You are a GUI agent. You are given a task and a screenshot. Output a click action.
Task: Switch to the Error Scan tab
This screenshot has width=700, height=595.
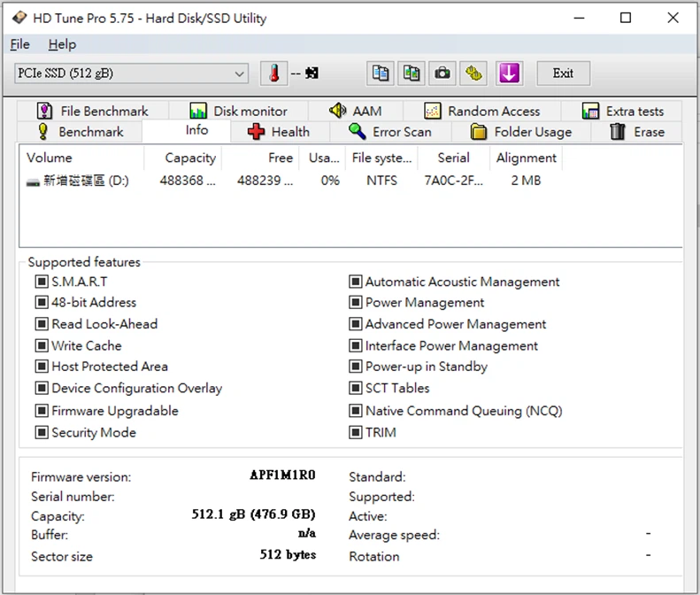(x=390, y=132)
